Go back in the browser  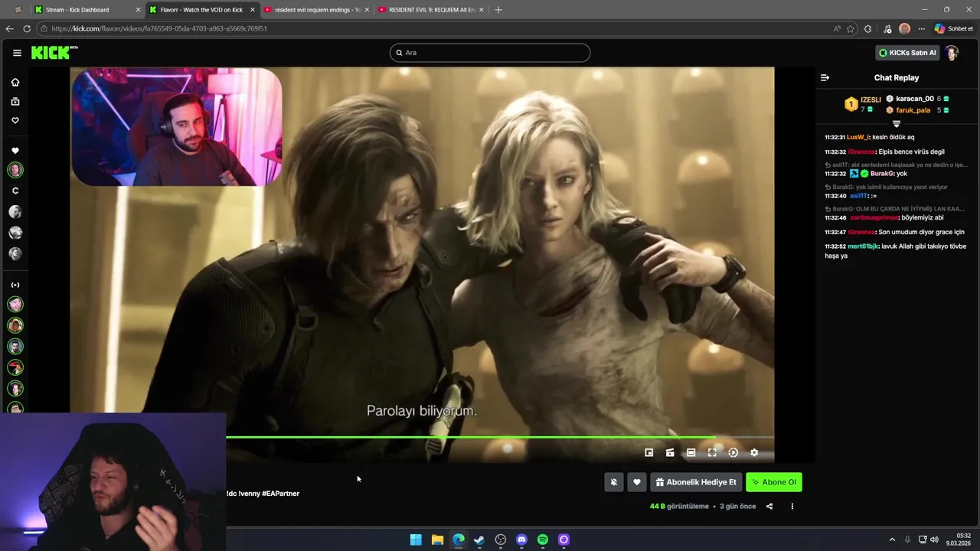(x=9, y=29)
